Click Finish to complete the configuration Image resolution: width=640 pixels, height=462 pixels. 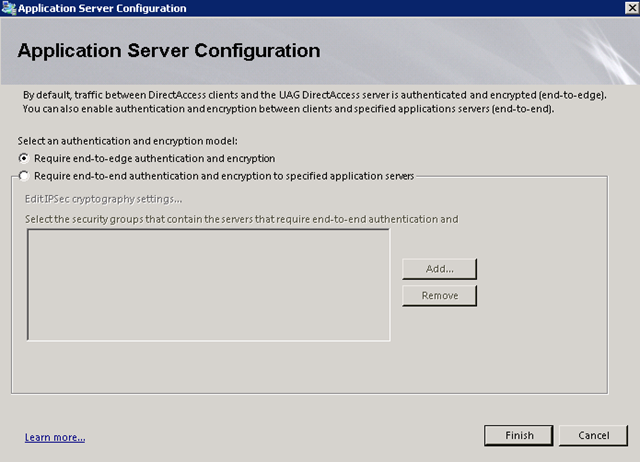519,435
